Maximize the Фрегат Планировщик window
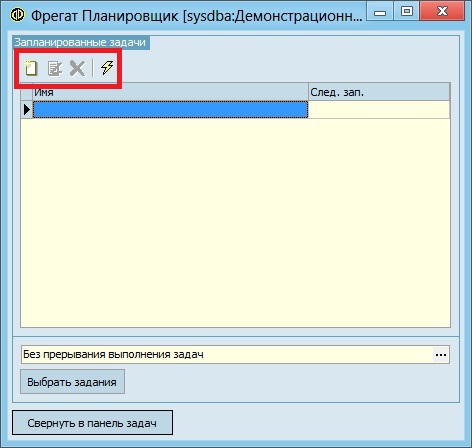The height and width of the screenshot is (448, 472). (406, 11)
